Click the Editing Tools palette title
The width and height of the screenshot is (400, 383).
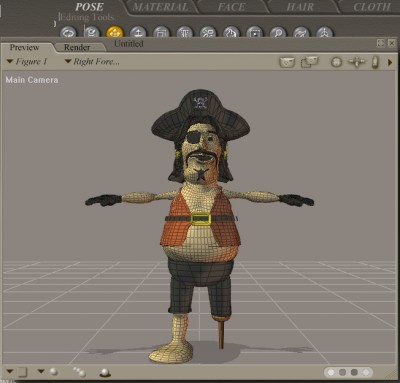point(87,17)
